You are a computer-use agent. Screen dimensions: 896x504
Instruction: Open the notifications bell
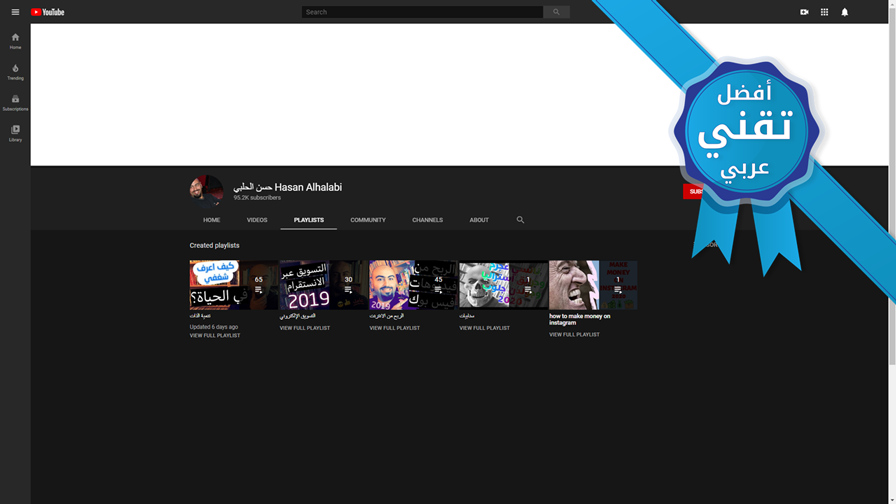[x=845, y=12]
